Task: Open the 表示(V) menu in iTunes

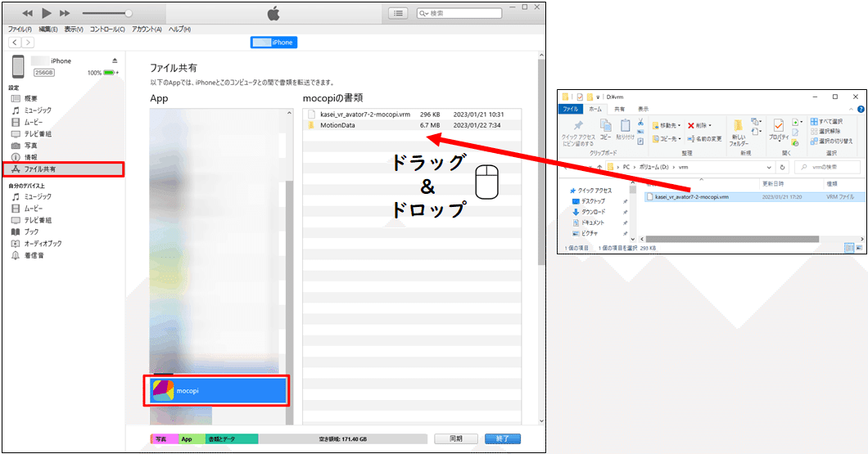Action: [x=74, y=29]
